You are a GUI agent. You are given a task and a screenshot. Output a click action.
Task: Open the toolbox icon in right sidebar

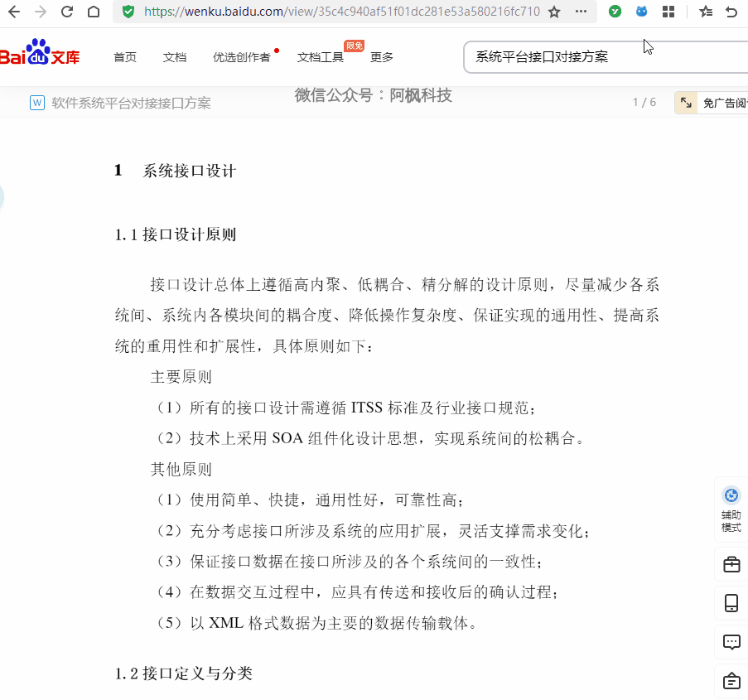(x=730, y=564)
